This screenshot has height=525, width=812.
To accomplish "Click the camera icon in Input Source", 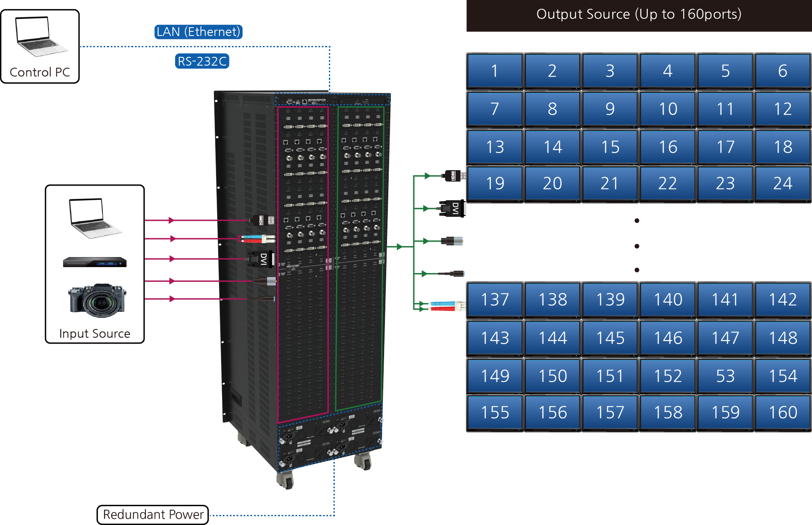I will click(97, 301).
